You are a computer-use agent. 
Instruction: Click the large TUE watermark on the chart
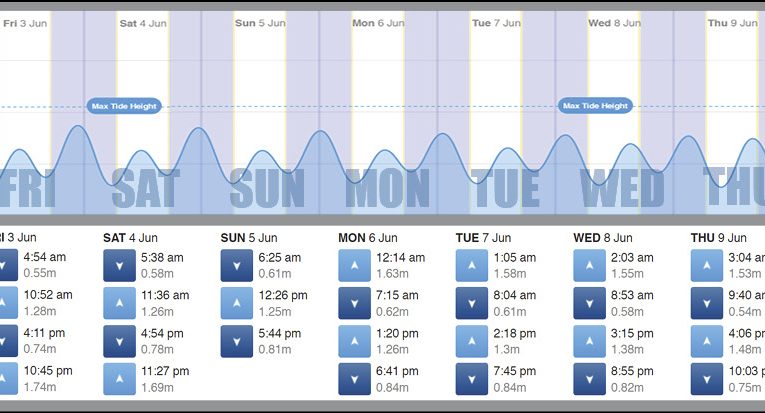505,188
